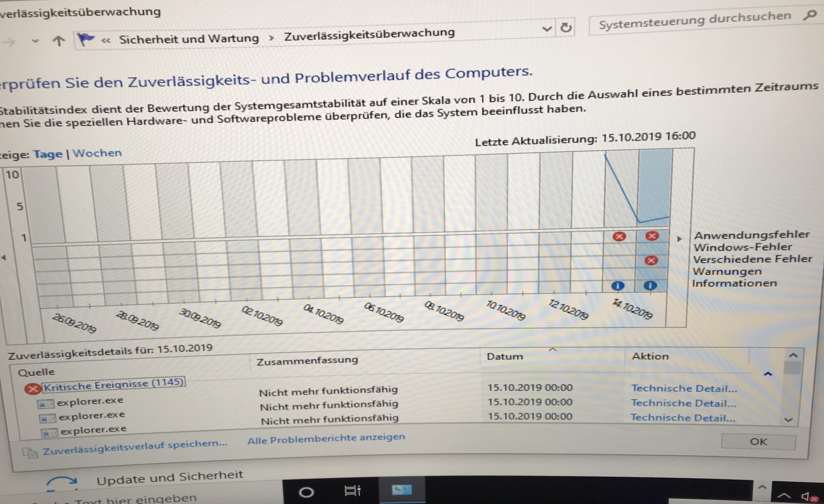Switch the chart view to Wochen
The width and height of the screenshot is (824, 504).
tap(97, 153)
